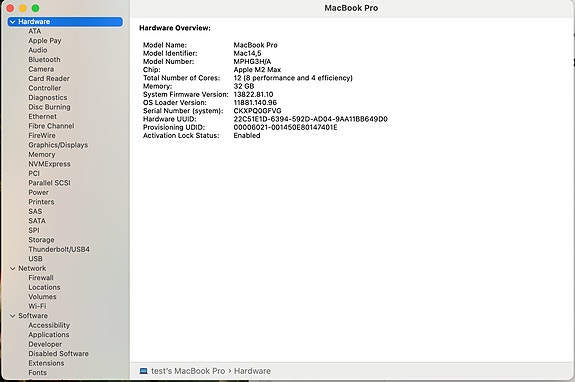Select Camera in the hardware list

[41, 69]
